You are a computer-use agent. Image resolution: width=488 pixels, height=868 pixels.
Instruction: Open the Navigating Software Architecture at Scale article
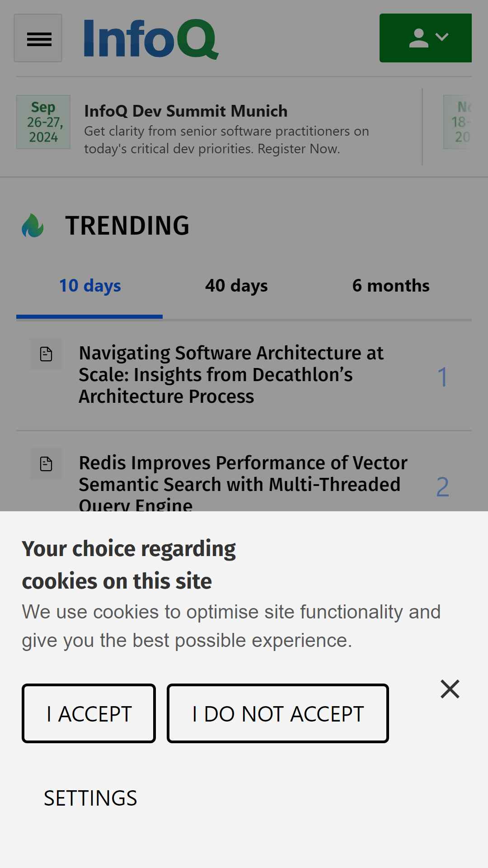231,375
